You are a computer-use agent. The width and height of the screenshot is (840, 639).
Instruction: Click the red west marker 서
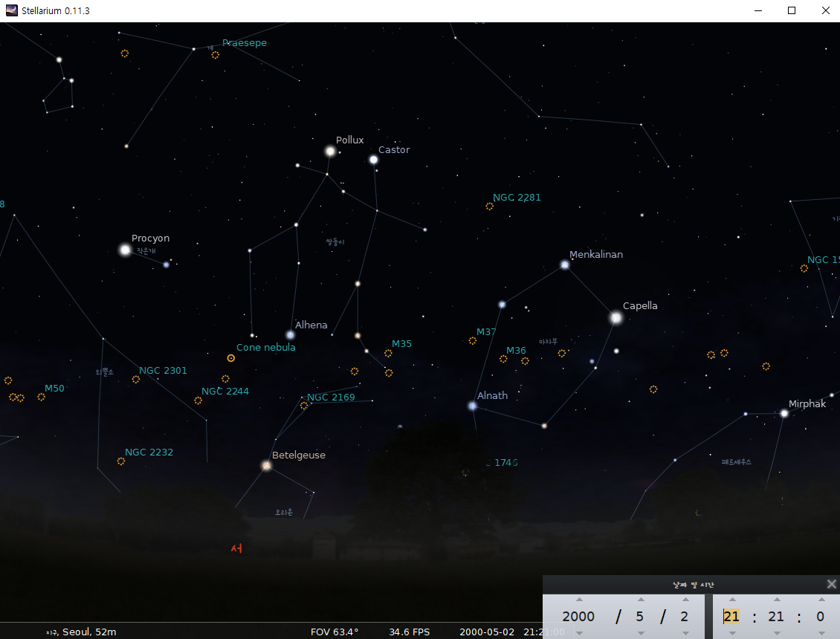(x=236, y=548)
